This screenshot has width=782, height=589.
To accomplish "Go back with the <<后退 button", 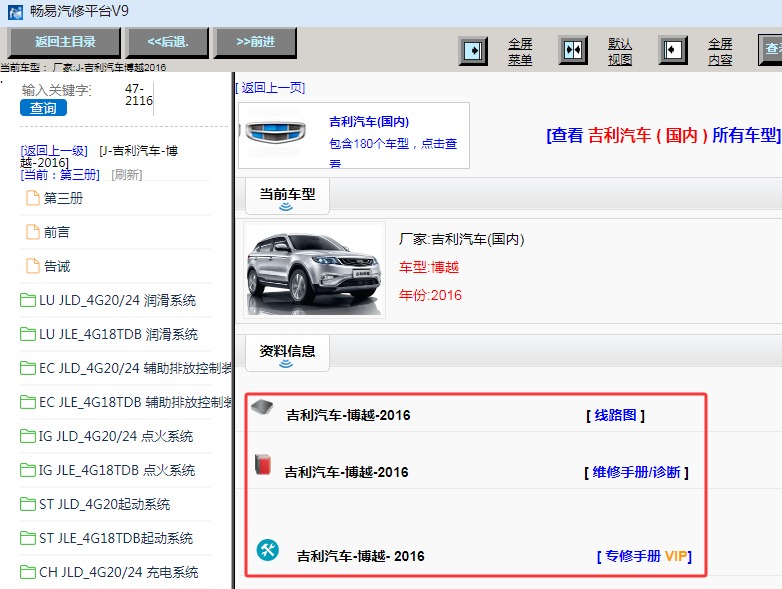I will [167, 42].
